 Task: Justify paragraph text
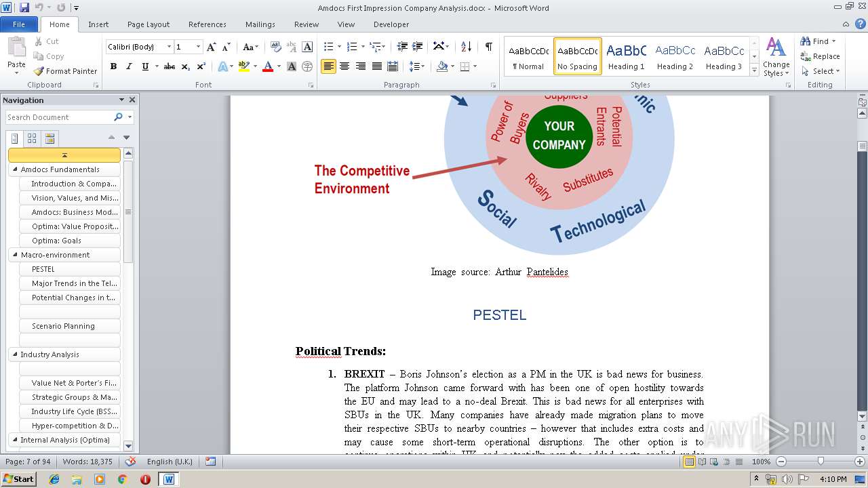coord(377,66)
